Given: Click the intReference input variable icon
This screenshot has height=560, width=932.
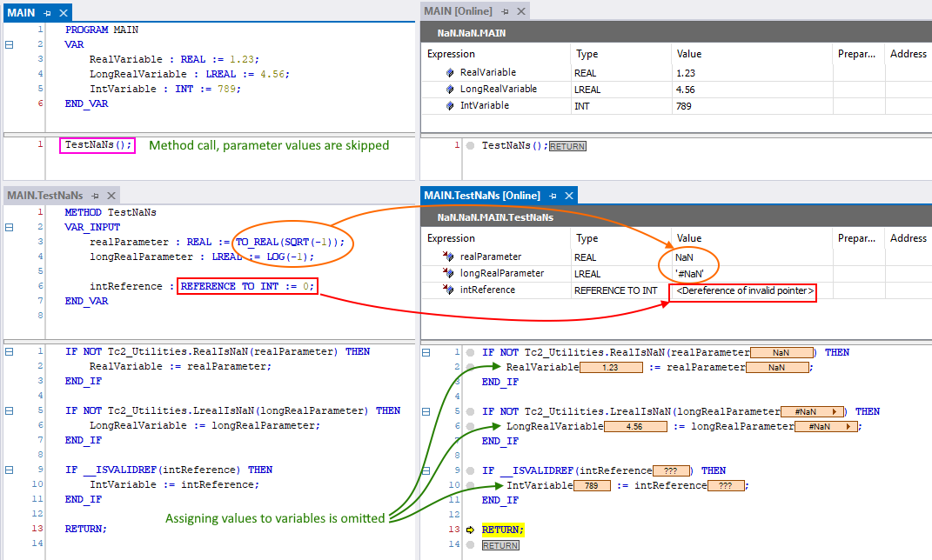Looking at the screenshot, I should (x=449, y=290).
